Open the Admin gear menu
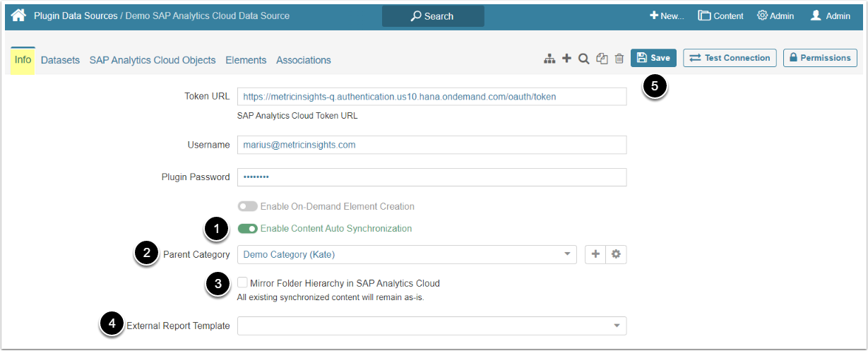The width and height of the screenshot is (868, 351). pyautogui.click(x=775, y=16)
